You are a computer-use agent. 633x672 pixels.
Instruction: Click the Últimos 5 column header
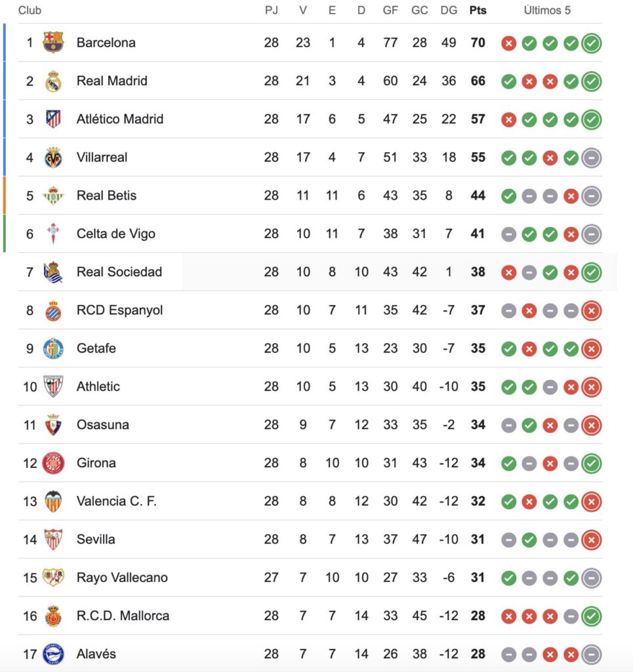point(547,10)
